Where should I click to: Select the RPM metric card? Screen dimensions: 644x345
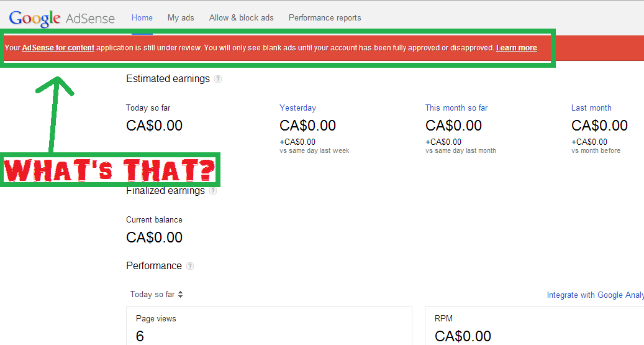click(534, 326)
